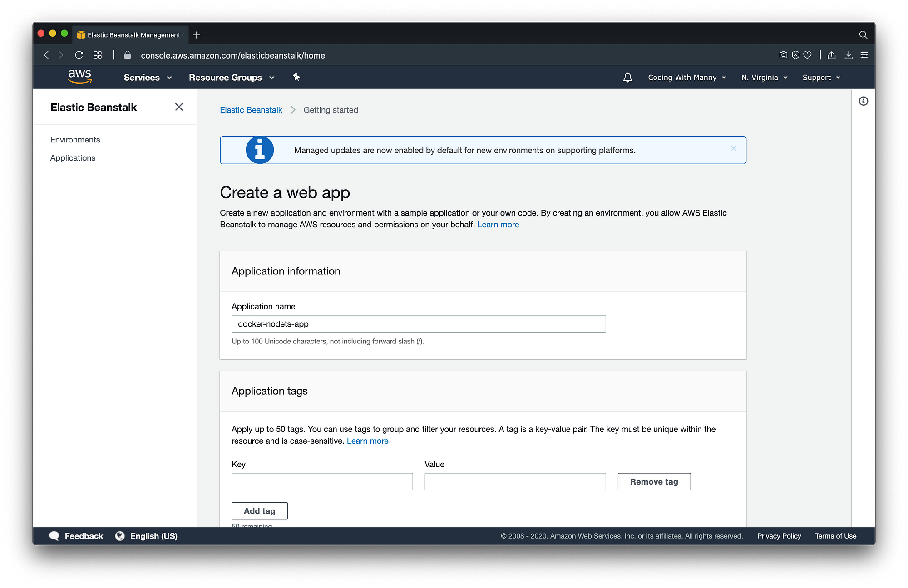Click the browser back arrow
The width and height of the screenshot is (908, 588).
click(x=46, y=55)
